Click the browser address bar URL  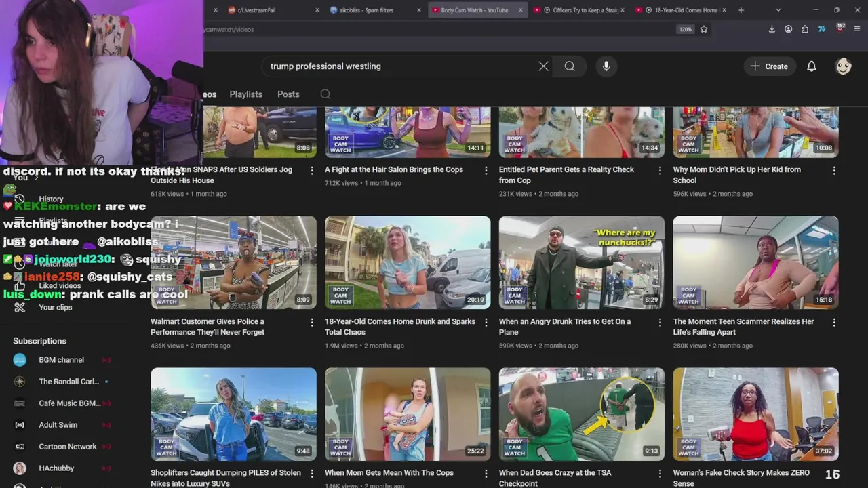click(434, 29)
